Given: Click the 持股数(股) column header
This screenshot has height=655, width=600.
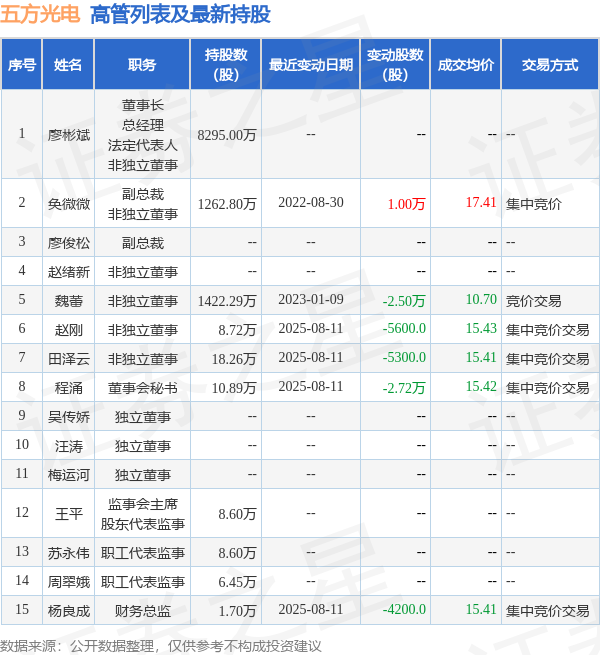Looking at the screenshot, I should coord(226,65).
